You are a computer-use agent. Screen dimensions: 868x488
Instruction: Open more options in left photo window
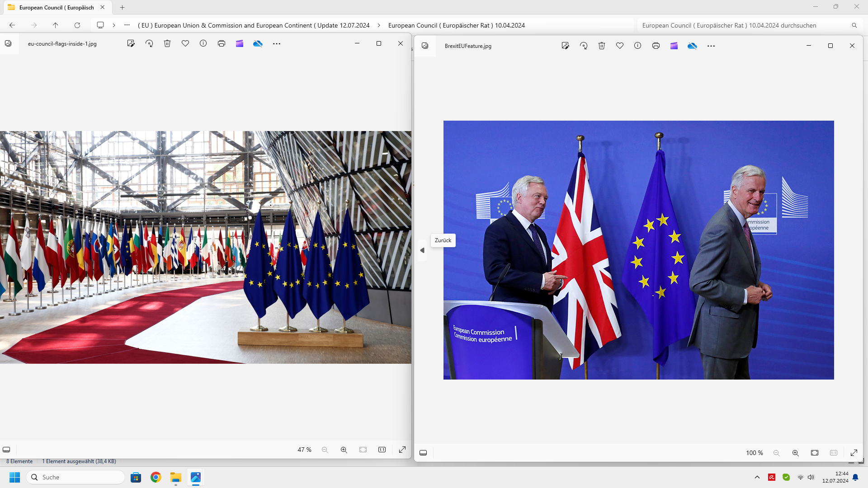coord(277,43)
